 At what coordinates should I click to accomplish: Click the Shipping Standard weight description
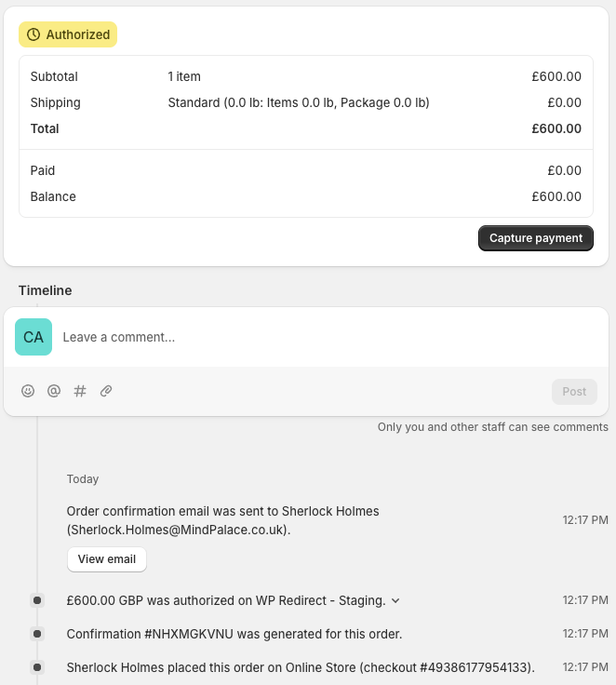[298, 102]
